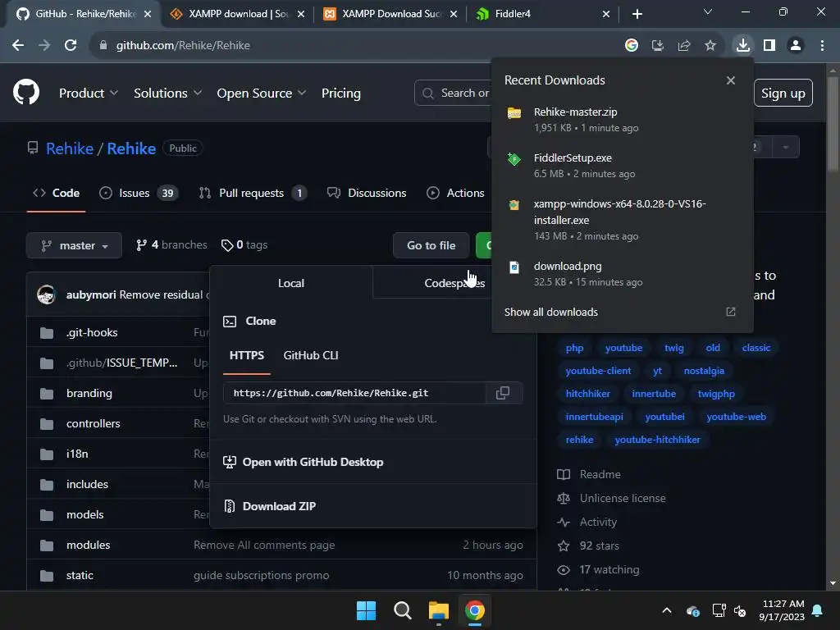Screen dimensions: 840x630
Task: Open the modules folder
Action: click(x=89, y=545)
